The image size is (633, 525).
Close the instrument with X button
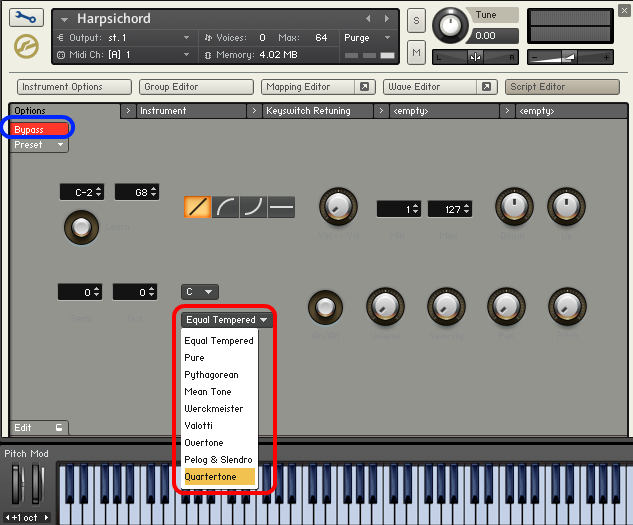(625, 10)
